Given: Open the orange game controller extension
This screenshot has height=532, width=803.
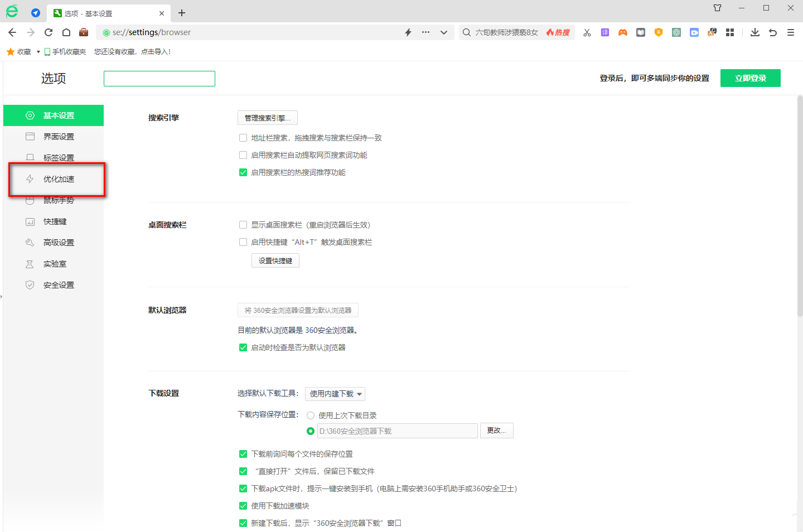Looking at the screenshot, I should (x=623, y=32).
